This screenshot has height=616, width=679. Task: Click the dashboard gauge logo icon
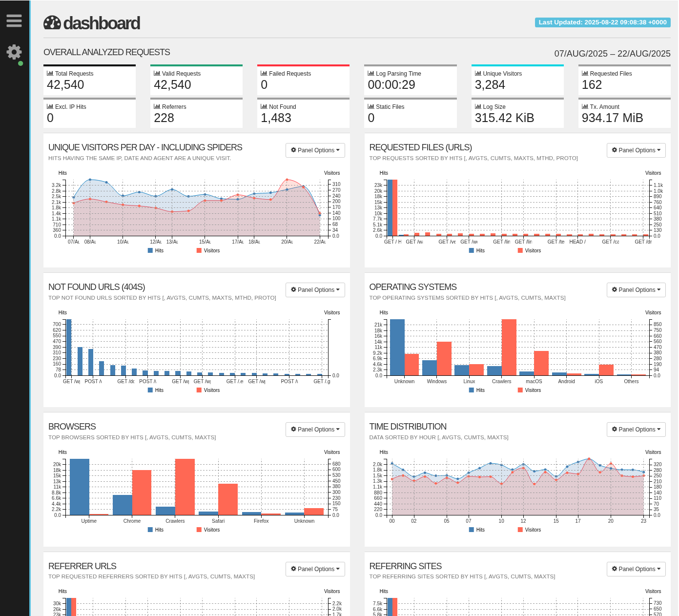[52, 22]
